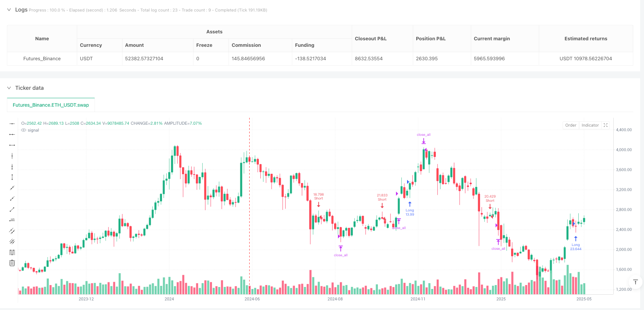
Task: Select the horizontal ray drawing tool
Action: 12,134
